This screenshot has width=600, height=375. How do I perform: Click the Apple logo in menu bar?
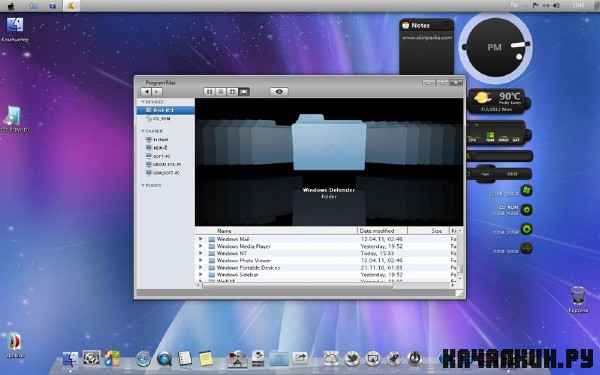click(11, 6)
